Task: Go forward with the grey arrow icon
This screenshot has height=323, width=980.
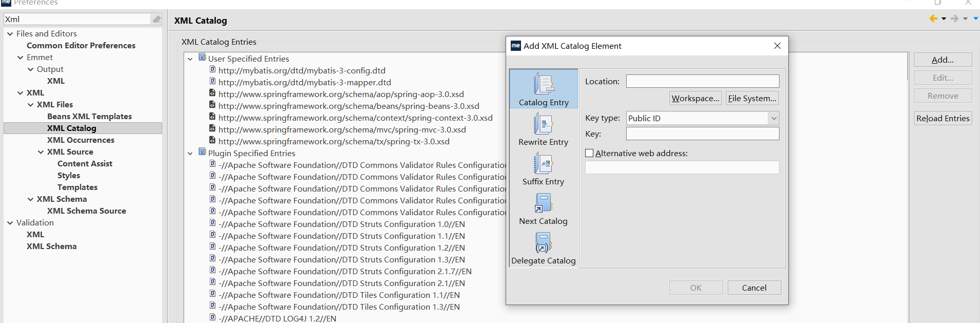Action: 954,18
